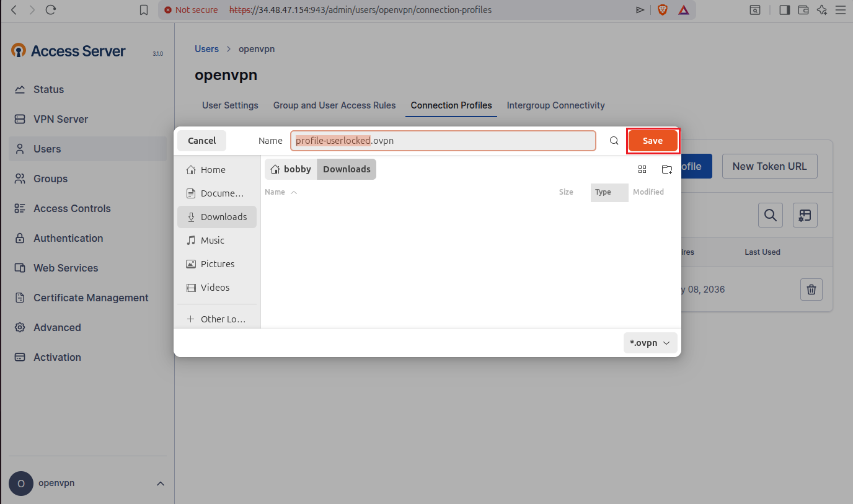
Task: Click the browser back arrow
Action: click(14, 10)
